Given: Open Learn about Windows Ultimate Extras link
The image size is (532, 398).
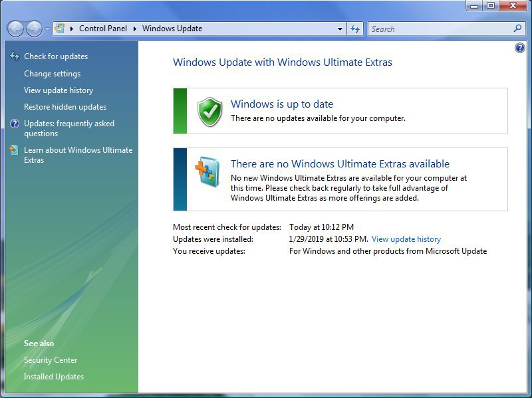Looking at the screenshot, I should click(78, 155).
